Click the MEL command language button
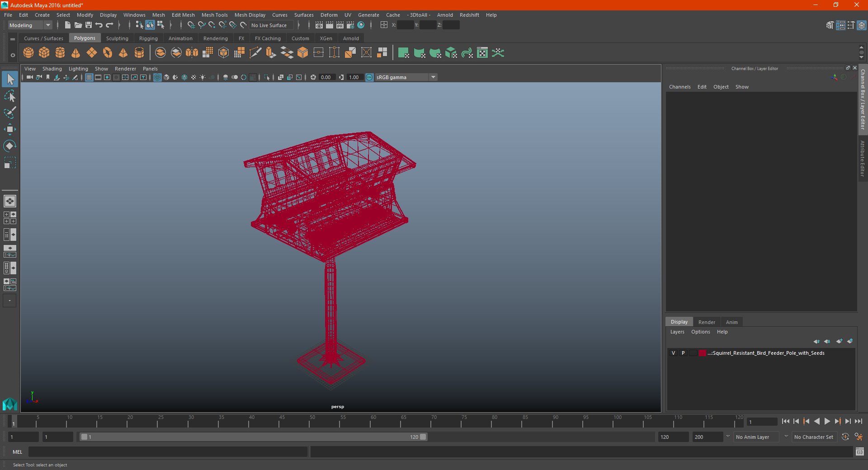868x470 pixels. pyautogui.click(x=18, y=452)
